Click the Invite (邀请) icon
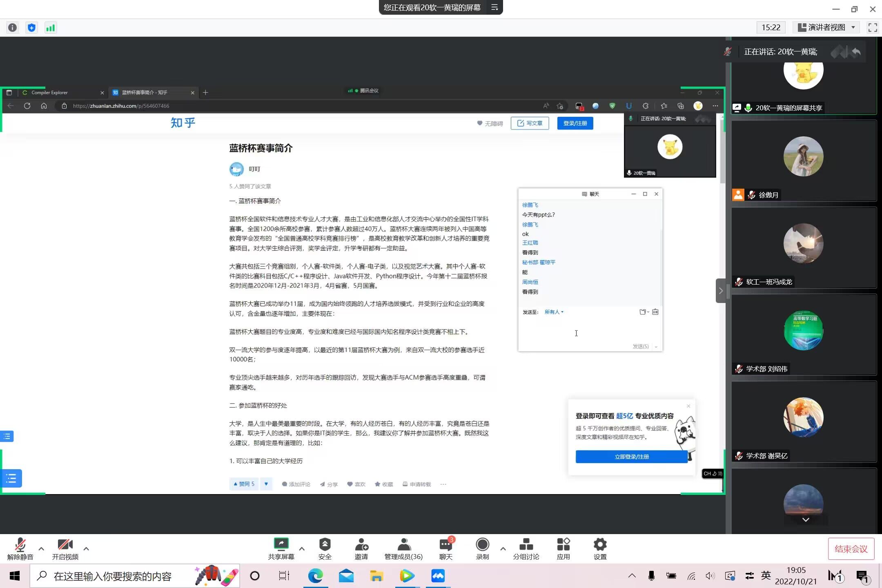This screenshot has height=588, width=882. tap(361, 545)
